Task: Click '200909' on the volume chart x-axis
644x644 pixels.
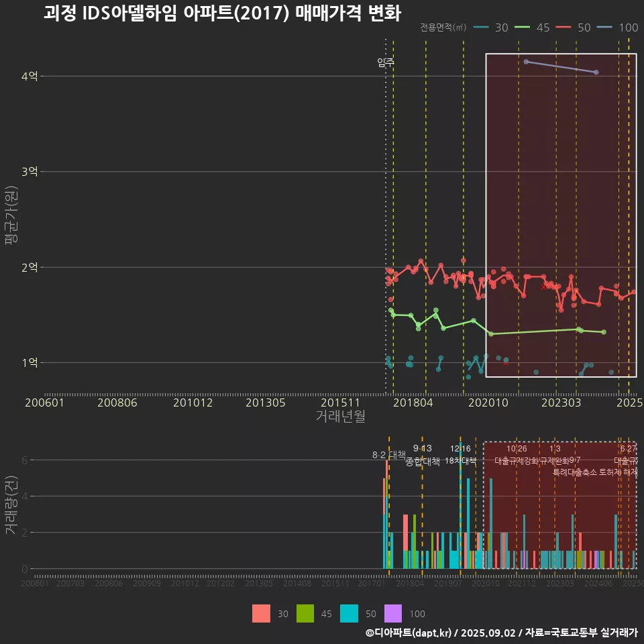Action: click(x=147, y=583)
